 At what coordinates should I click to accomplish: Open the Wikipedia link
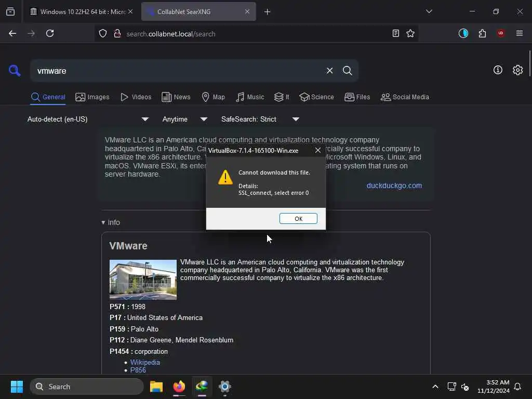(145, 362)
